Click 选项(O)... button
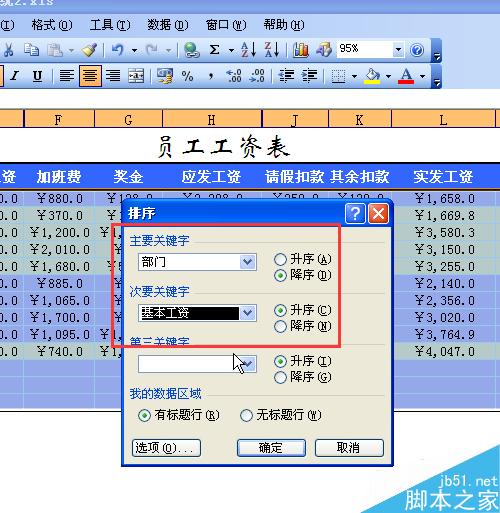The height and width of the screenshot is (513, 500). click(x=166, y=448)
